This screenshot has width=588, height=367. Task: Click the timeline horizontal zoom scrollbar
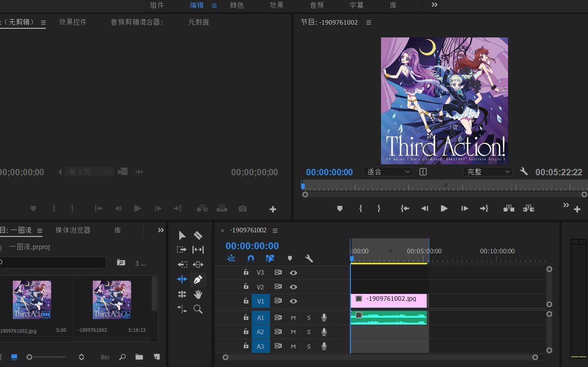[380, 357]
